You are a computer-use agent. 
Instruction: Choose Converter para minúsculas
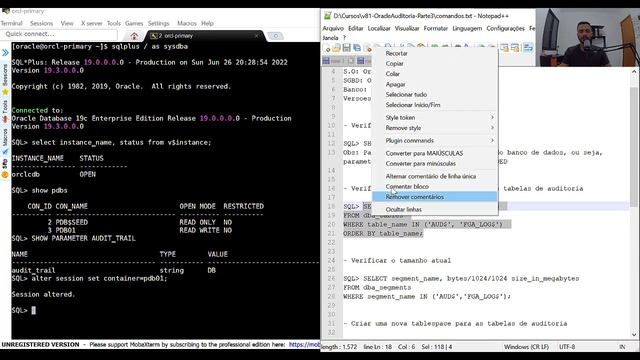435,164
